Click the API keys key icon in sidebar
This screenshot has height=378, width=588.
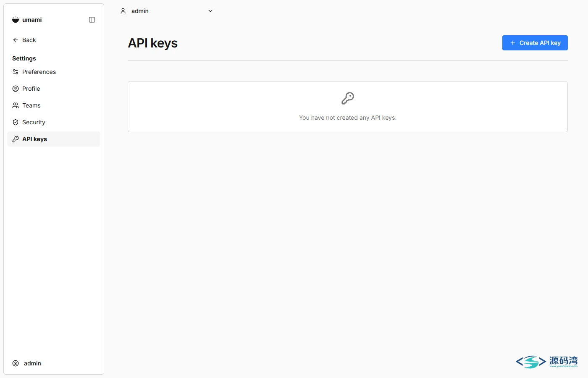point(16,139)
